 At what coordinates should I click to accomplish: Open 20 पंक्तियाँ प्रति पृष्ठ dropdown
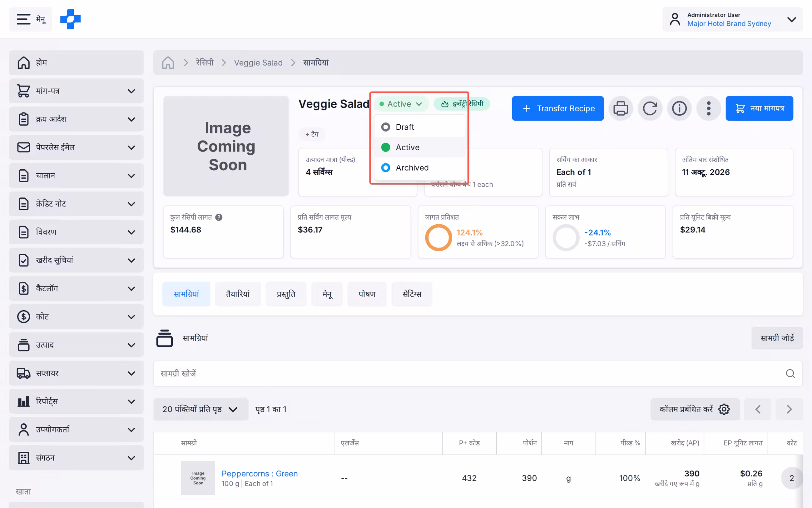[x=201, y=409]
